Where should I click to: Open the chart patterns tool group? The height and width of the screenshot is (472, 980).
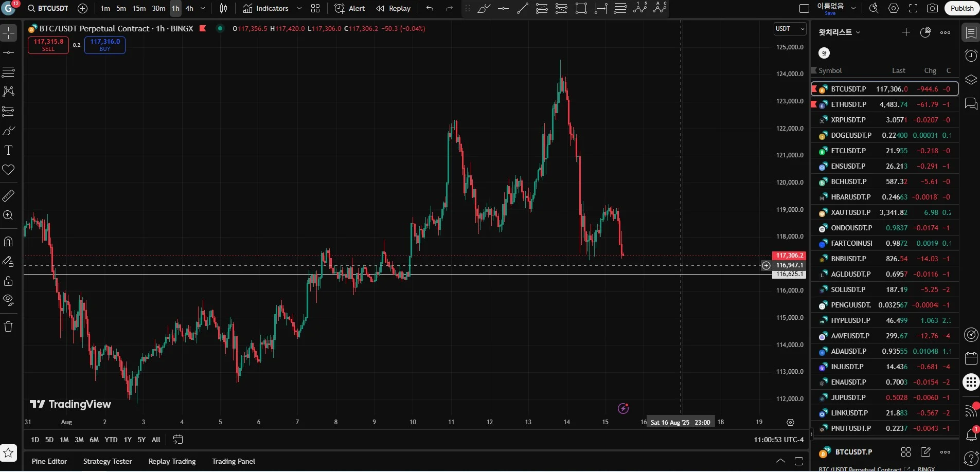(x=9, y=92)
